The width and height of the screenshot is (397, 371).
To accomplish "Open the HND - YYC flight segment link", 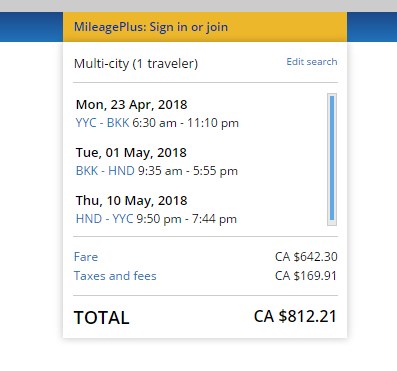I will point(104,219).
